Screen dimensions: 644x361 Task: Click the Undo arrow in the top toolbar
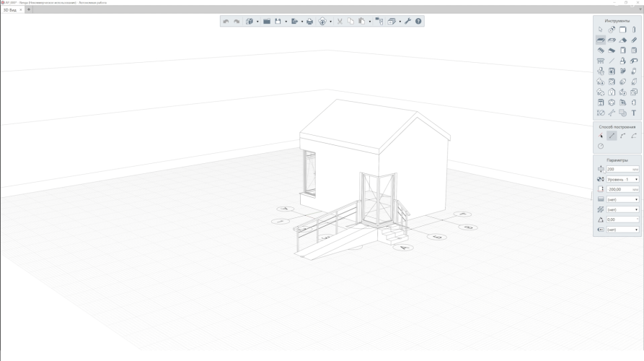(x=226, y=22)
